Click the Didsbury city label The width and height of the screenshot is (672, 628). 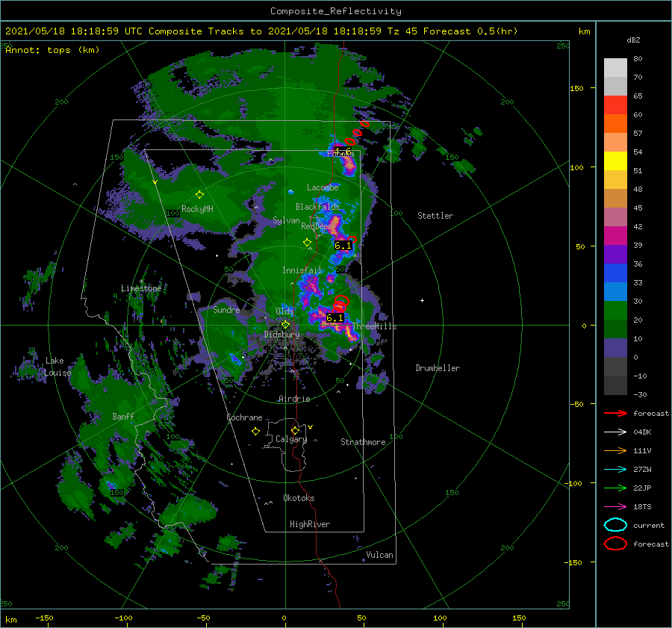[x=281, y=335]
